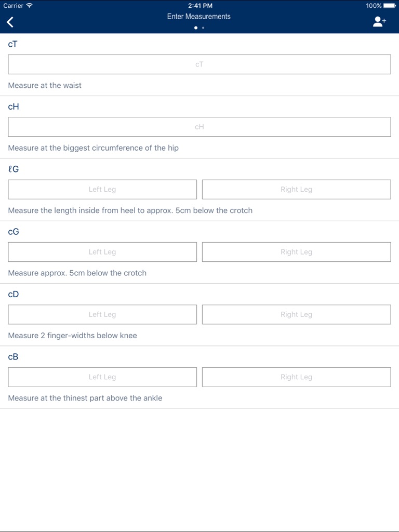
Task: Select the Right Leg field under cD
Action: pos(296,314)
